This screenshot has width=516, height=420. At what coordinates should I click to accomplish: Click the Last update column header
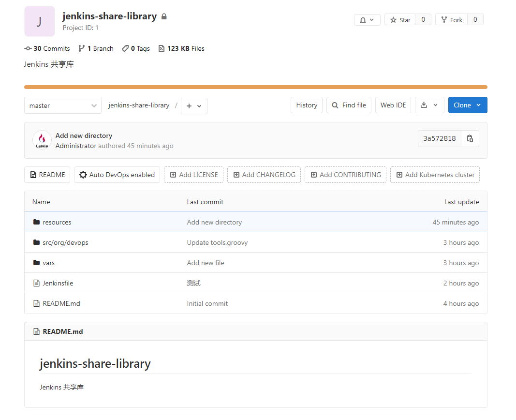click(461, 202)
